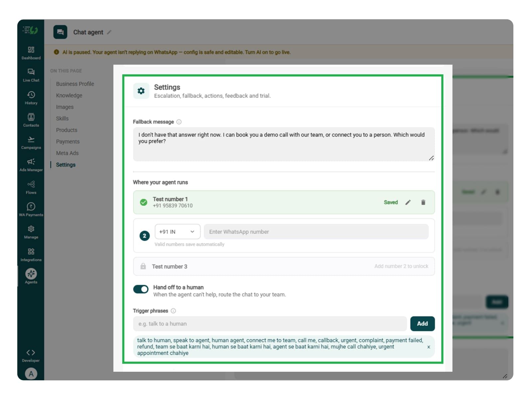Jump to Meta Ads section
Screen dimensions: 532x399
click(67, 153)
